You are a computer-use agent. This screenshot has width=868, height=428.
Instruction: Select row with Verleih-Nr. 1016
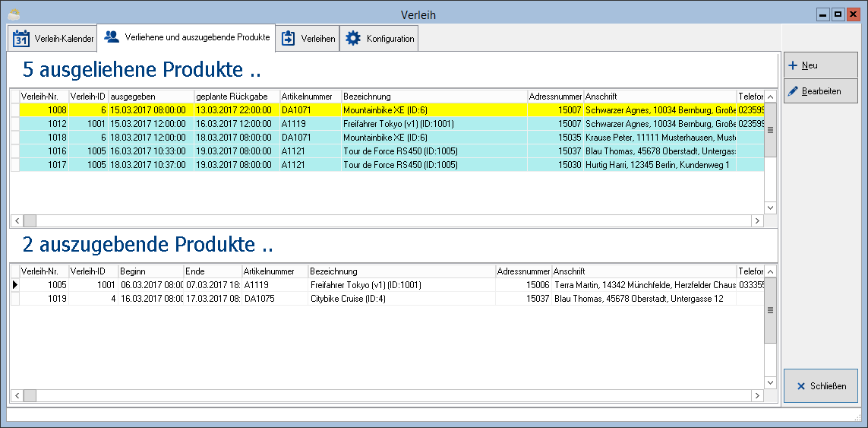(x=387, y=151)
